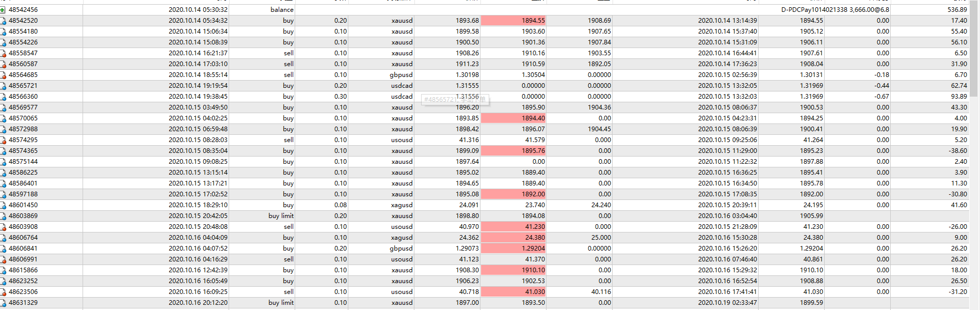980x310 pixels.
Task: Select the red highlighted 1894.40 stop-loss cell
Action: [513, 118]
